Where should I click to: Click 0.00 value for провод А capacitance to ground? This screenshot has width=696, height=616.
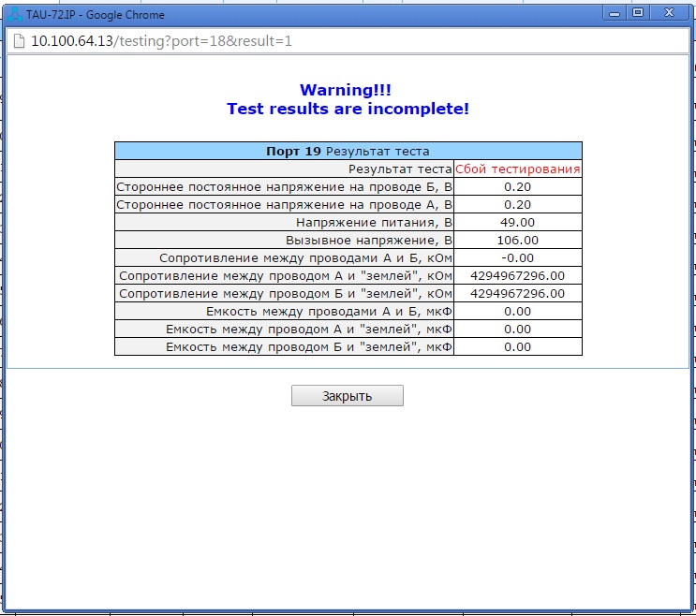coord(518,329)
